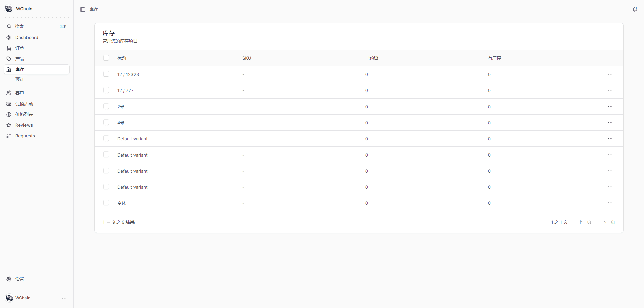Open the 订单 orders page
This screenshot has height=308, width=644.
click(19, 48)
